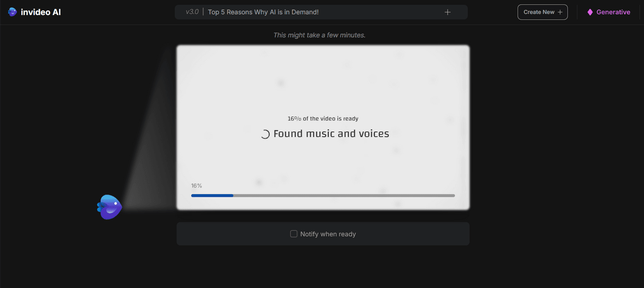
Task: Click the loading spinner beside Found music and voices
Action: pyautogui.click(x=264, y=134)
